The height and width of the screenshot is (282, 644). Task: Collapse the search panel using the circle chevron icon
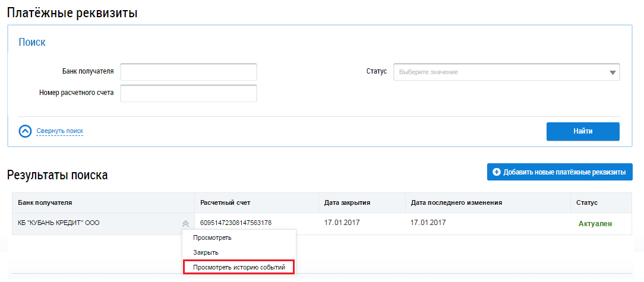click(25, 131)
